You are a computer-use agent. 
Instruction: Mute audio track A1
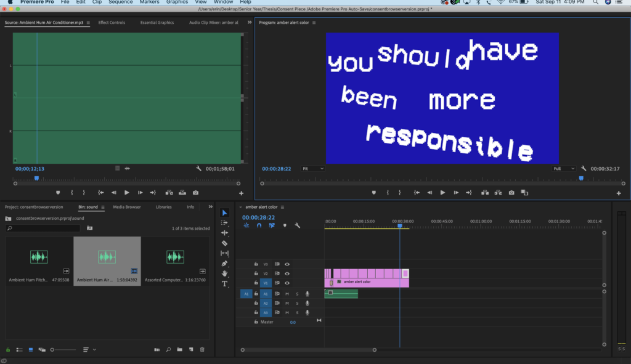(x=287, y=294)
